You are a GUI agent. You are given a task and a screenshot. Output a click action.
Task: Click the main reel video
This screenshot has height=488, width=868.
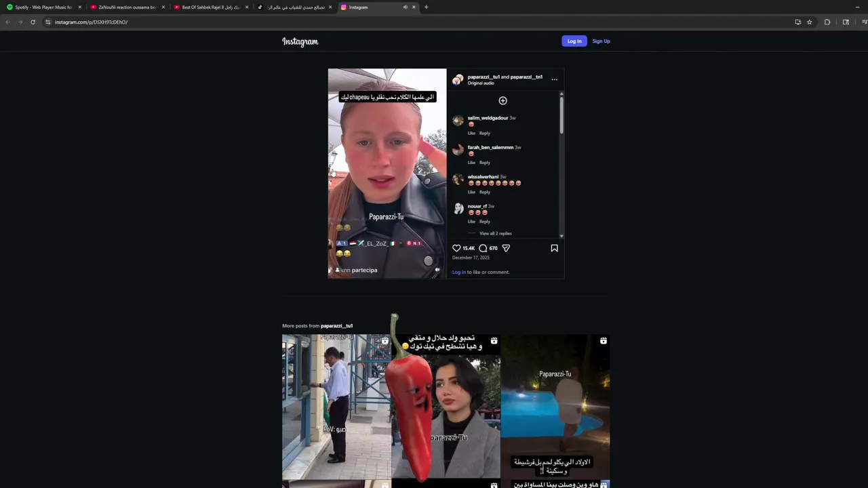(387, 174)
